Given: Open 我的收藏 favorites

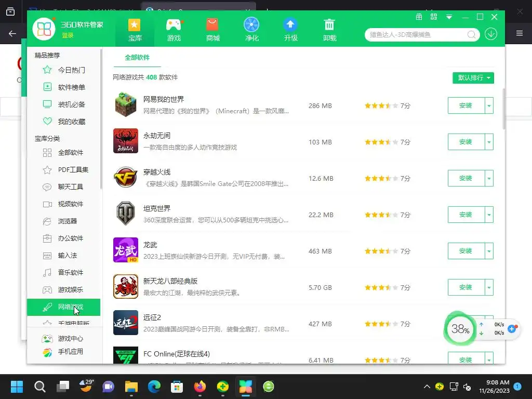Looking at the screenshot, I should (x=64, y=122).
